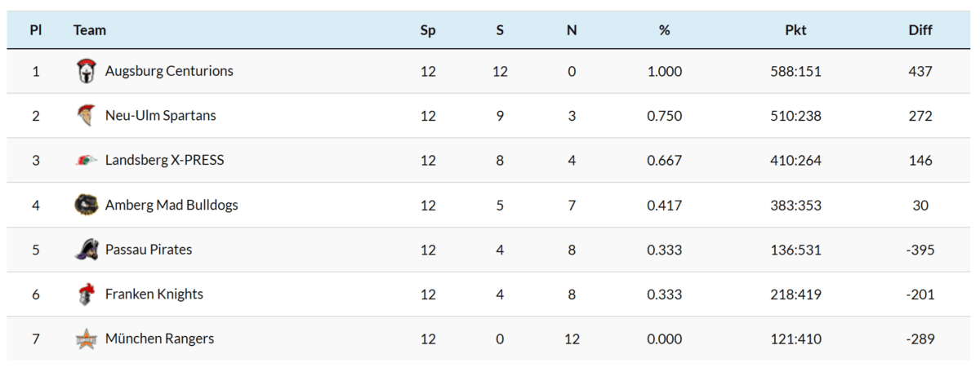Click the Passau Pirates logo
The width and height of the screenshot is (980, 372).
coord(86,250)
